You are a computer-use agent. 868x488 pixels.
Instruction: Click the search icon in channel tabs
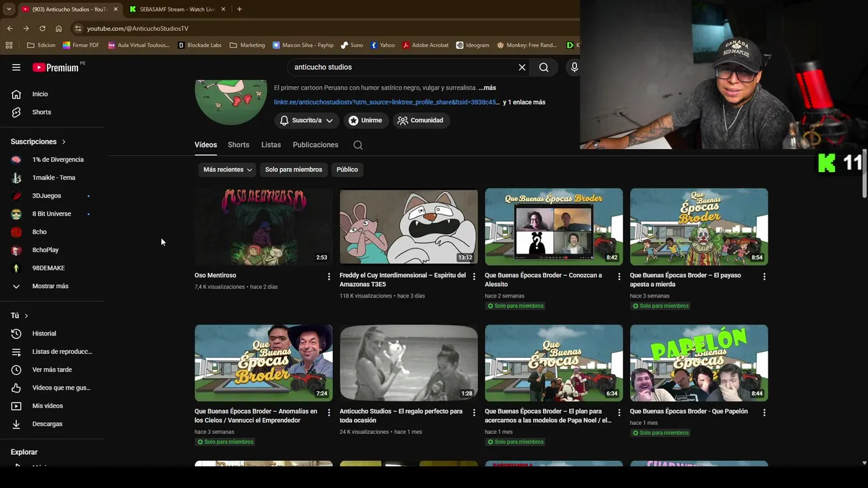click(358, 145)
